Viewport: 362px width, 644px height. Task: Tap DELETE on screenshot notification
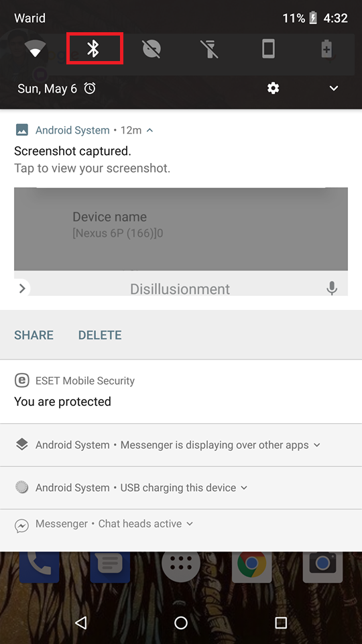[x=100, y=335]
